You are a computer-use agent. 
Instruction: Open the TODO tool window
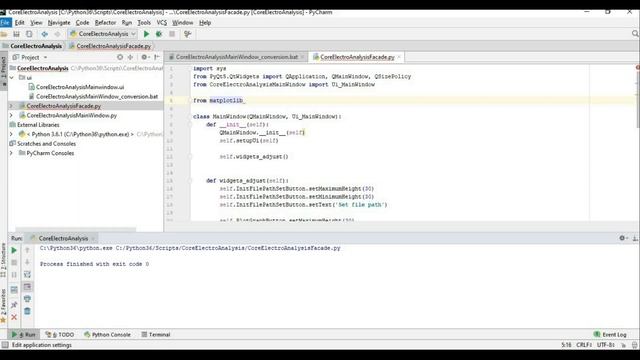click(60, 335)
